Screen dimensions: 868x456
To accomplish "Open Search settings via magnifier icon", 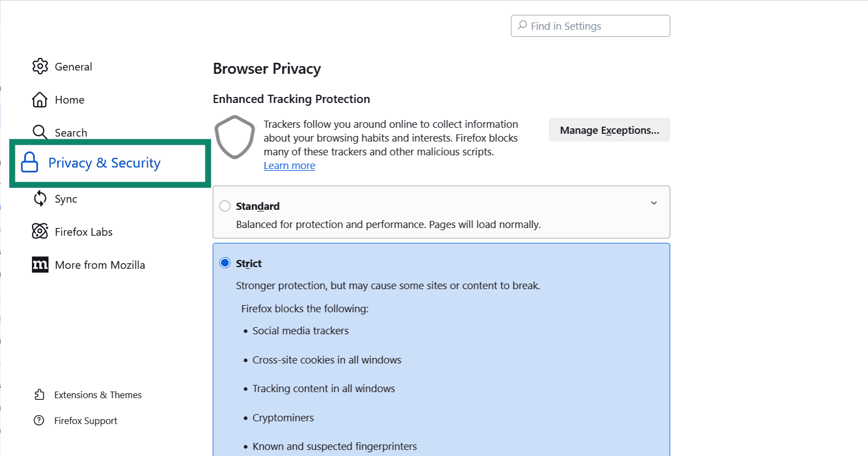I will point(40,132).
